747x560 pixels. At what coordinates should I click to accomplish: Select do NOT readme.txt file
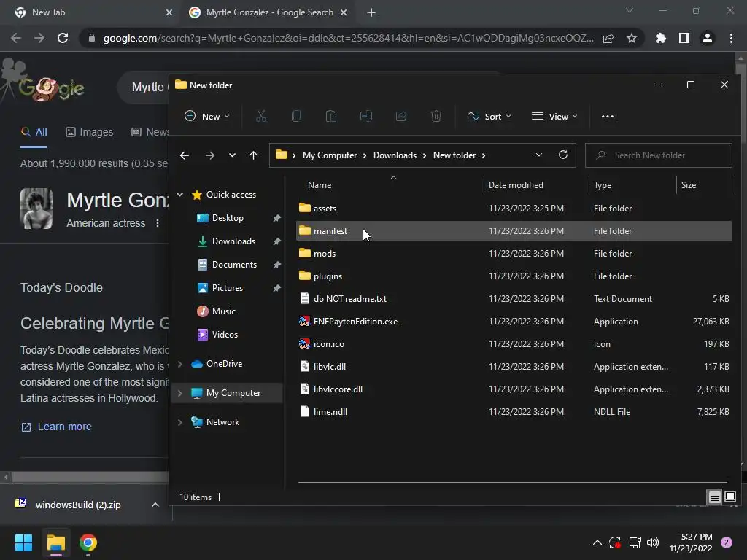click(514, 298)
